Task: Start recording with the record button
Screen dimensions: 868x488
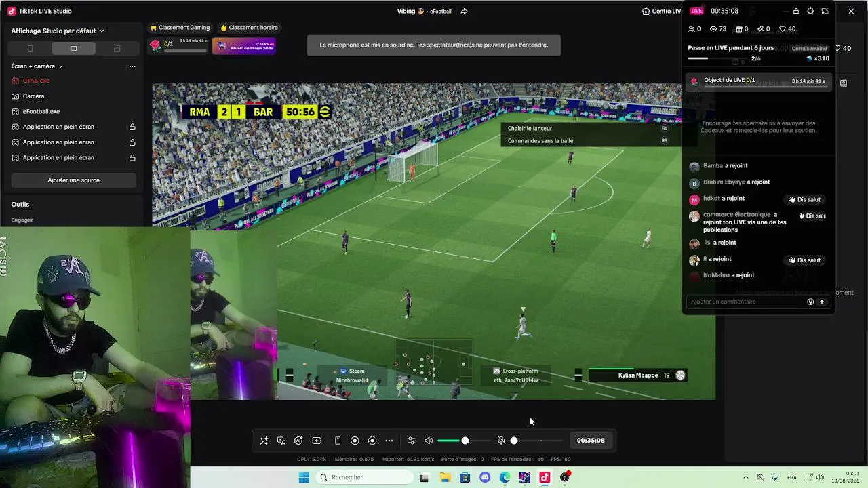Action: coord(355,441)
